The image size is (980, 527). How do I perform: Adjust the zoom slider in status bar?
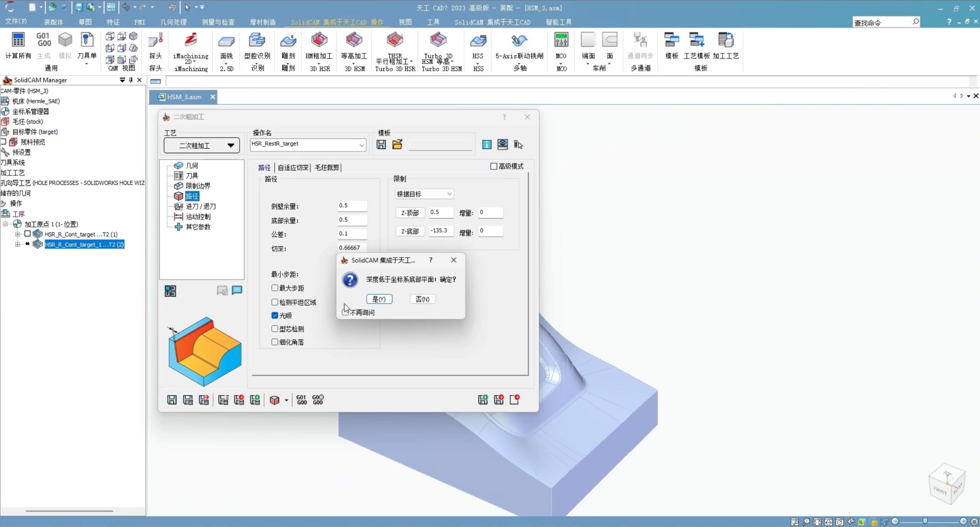pyautogui.click(x=925, y=521)
